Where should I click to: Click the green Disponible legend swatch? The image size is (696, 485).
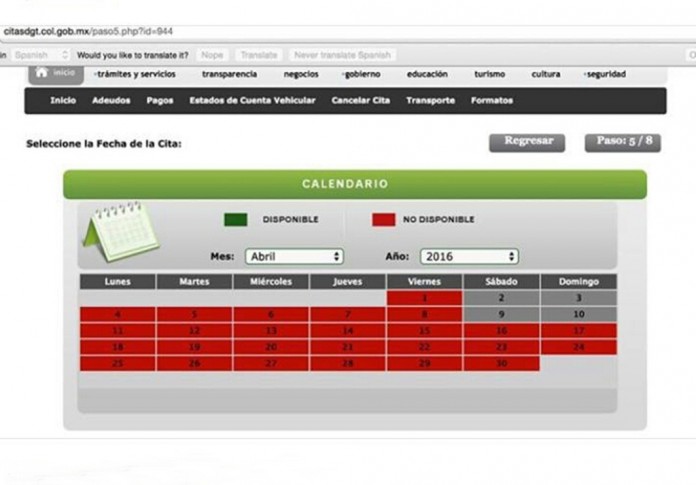coord(236,220)
